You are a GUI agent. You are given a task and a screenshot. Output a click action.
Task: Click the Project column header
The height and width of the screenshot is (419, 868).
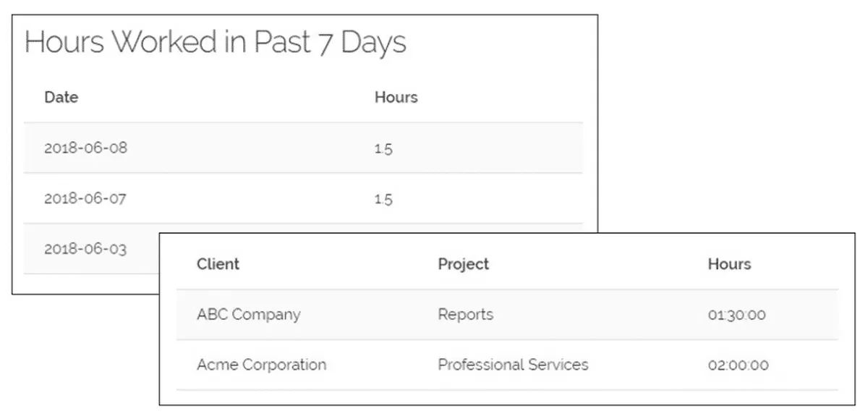(464, 264)
